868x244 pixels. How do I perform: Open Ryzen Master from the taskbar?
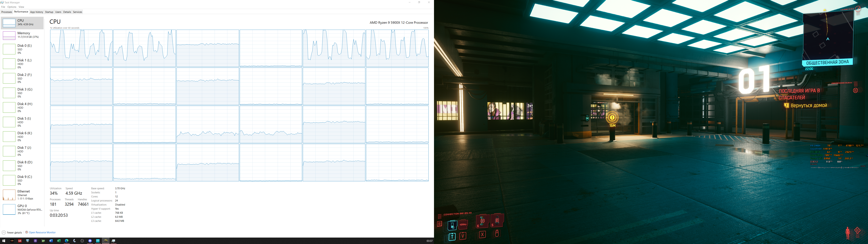[12, 241]
